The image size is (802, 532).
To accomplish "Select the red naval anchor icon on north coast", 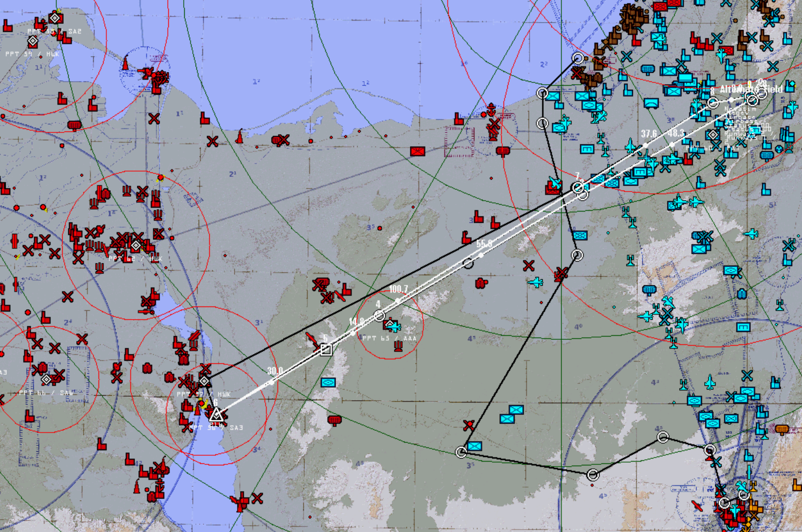I will pos(491,109).
